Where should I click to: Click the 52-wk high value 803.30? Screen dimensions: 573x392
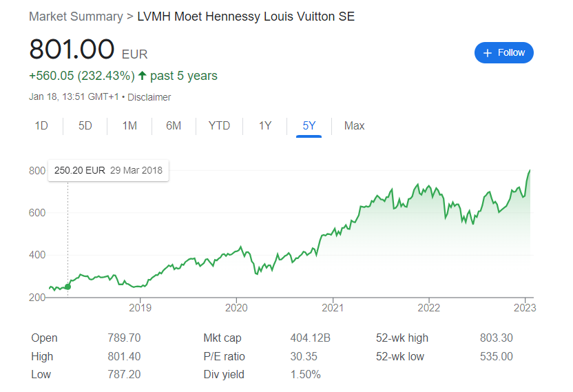coord(496,338)
